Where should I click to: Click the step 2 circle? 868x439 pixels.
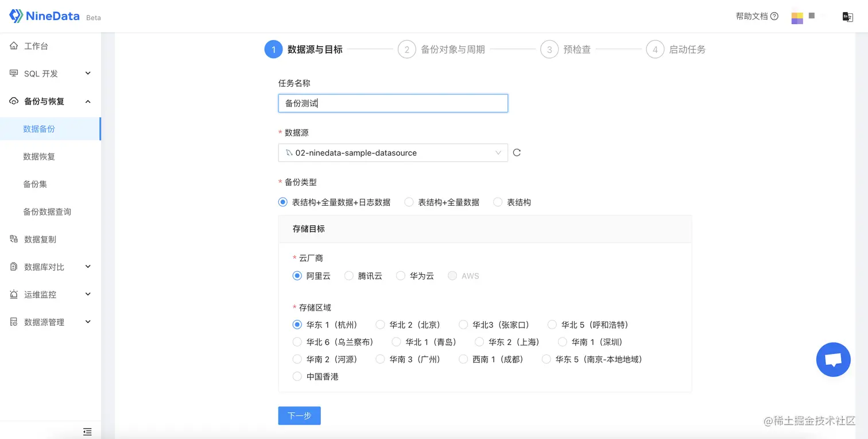pyautogui.click(x=406, y=49)
